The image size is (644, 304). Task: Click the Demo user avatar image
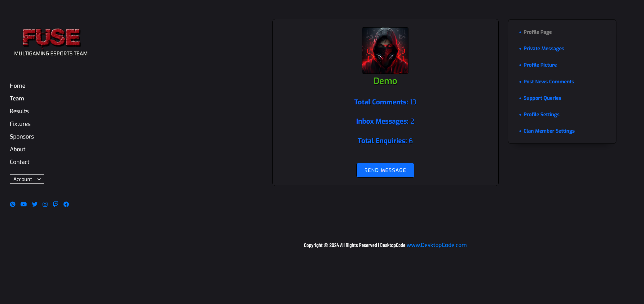(x=385, y=51)
